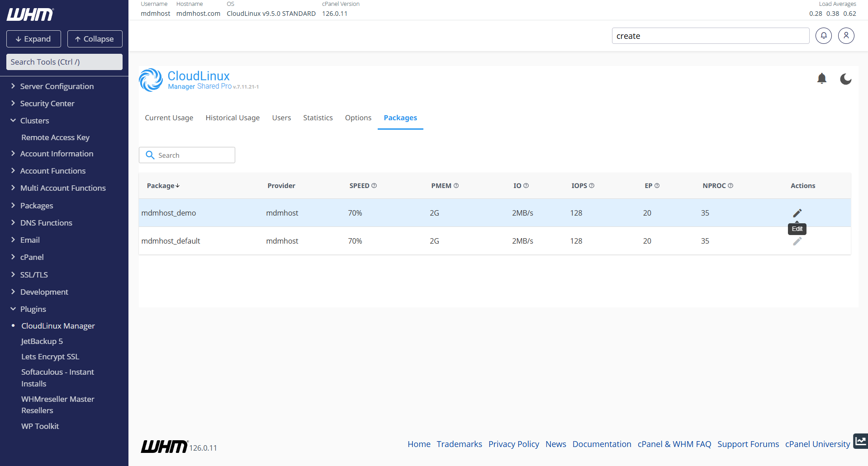Image resolution: width=868 pixels, height=466 pixels.
Task: Click the IOPS column help icon
Action: 592,186
